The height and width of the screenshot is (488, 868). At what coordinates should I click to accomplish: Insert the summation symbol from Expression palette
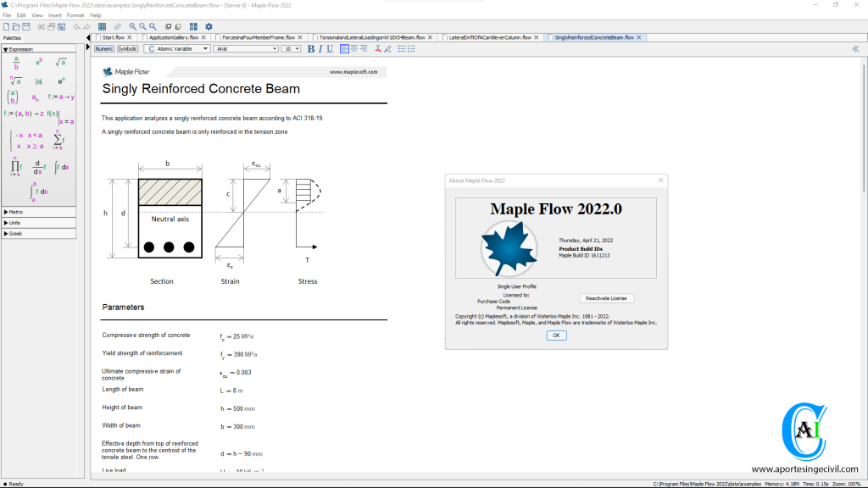coord(58,141)
